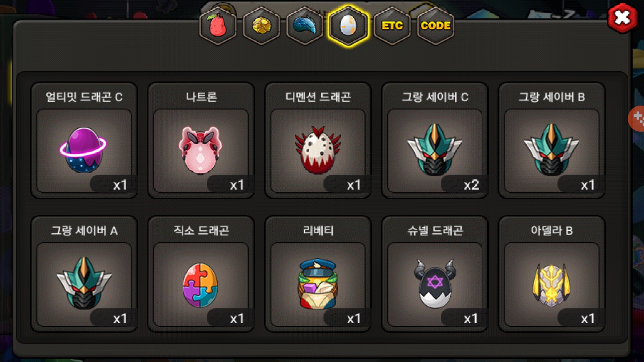Screen dimensions: 644x362
Task: Open the red fruit food tab
Action: (x=218, y=26)
